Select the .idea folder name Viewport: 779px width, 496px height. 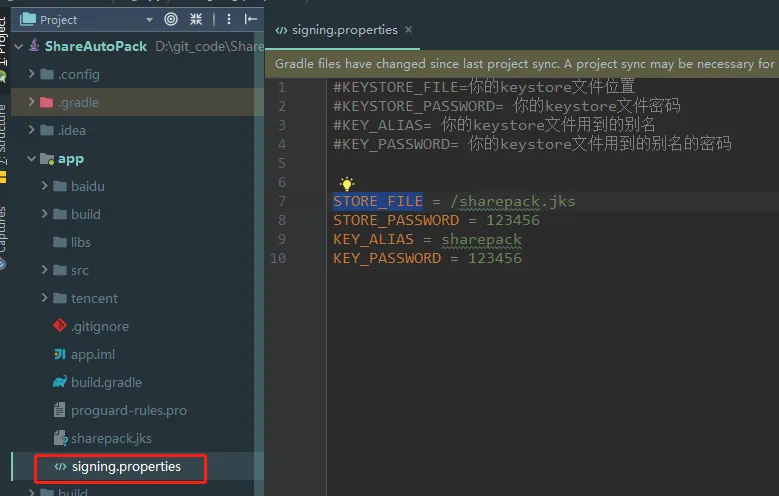coord(72,130)
